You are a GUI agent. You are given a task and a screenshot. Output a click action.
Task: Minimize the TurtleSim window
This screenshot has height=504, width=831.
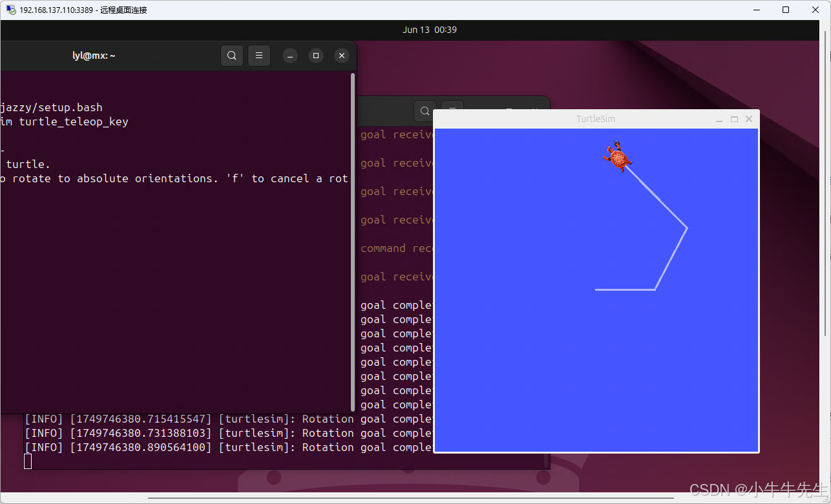click(x=719, y=119)
